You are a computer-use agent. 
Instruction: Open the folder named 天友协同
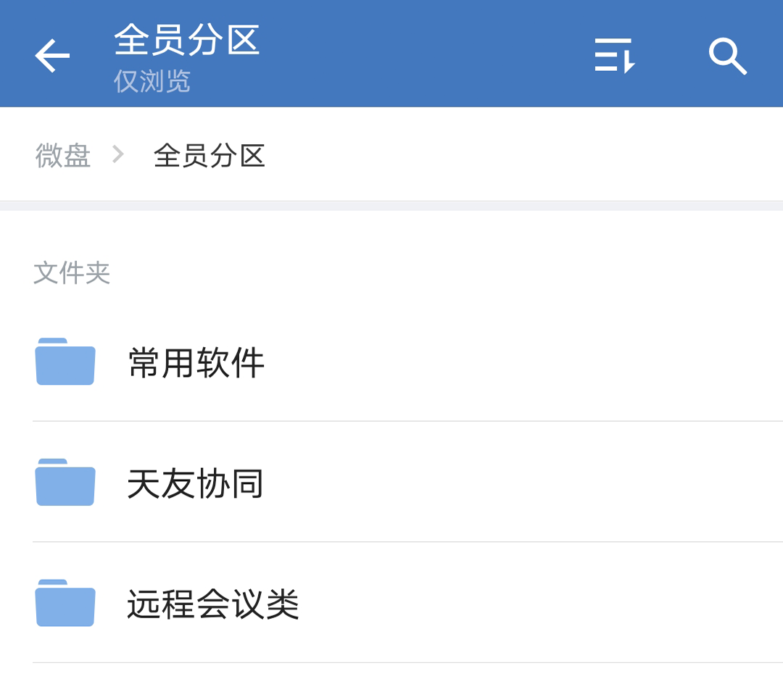[196, 483]
